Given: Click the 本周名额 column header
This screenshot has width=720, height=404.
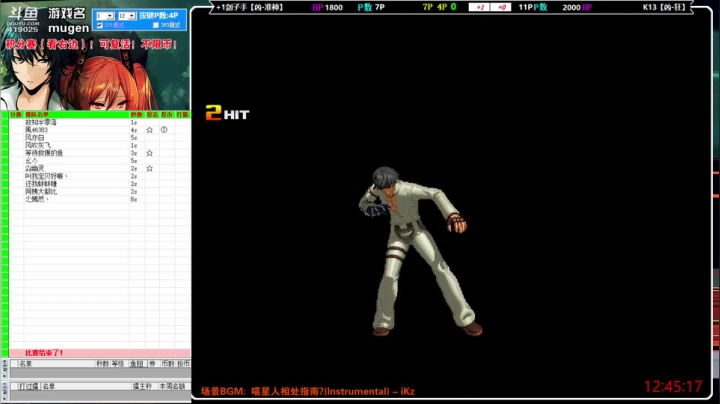Looking at the screenshot, I should coord(172,387).
